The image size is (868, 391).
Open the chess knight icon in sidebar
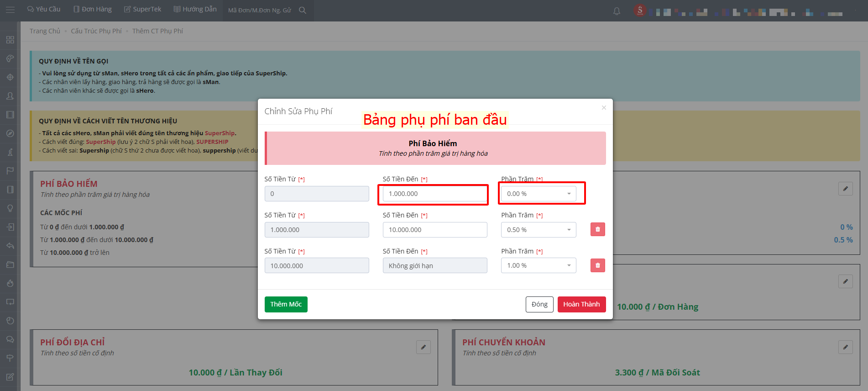coord(10,152)
